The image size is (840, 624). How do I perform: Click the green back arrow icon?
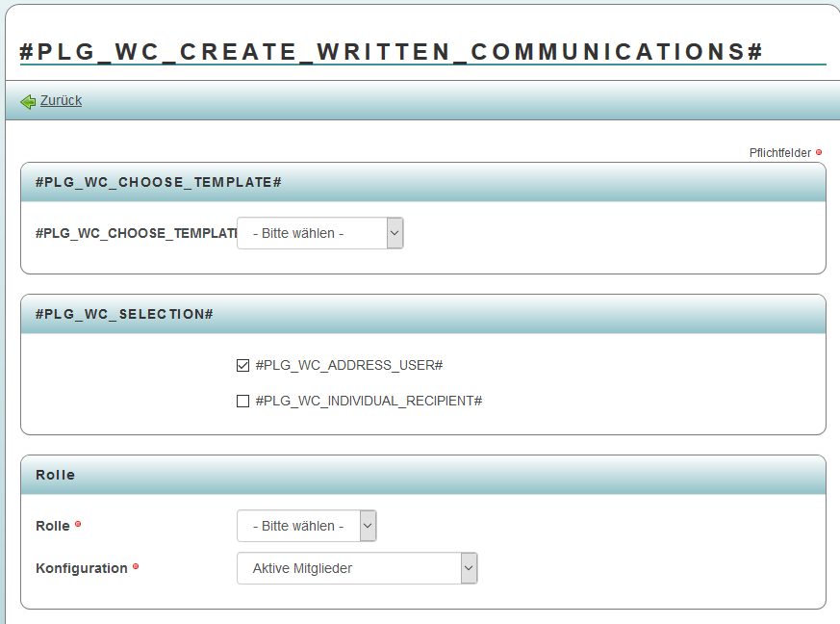click(x=27, y=100)
